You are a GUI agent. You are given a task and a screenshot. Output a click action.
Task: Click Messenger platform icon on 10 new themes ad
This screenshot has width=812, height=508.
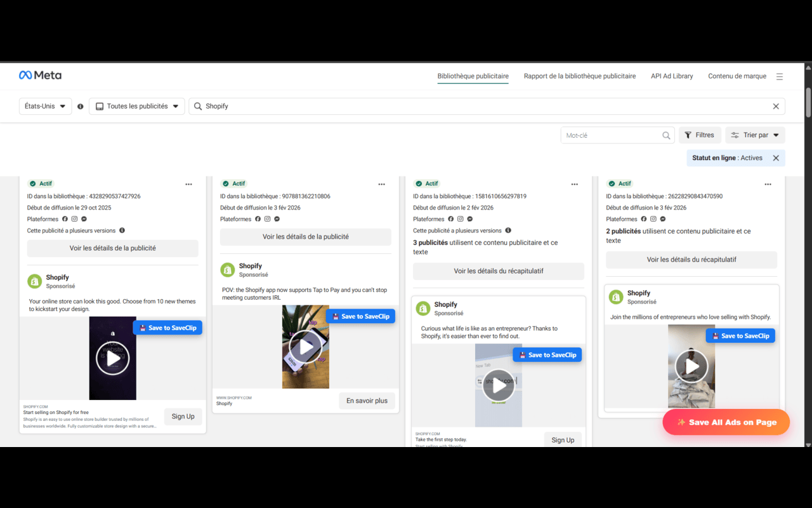tap(84, 219)
